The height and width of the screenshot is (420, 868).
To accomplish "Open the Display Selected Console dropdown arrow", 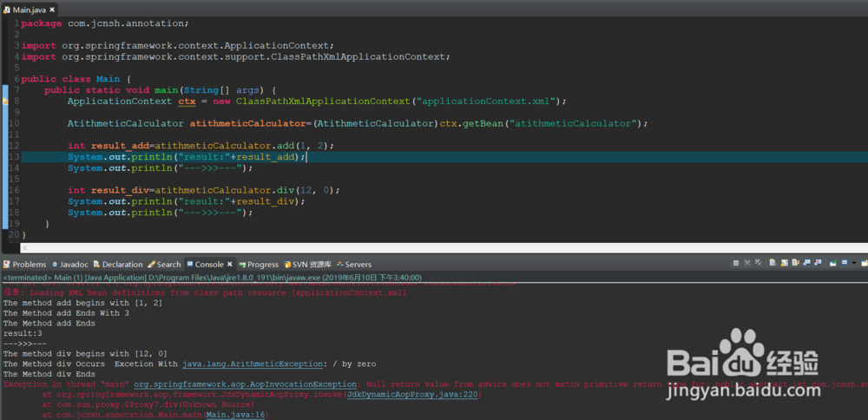I will (x=854, y=263).
